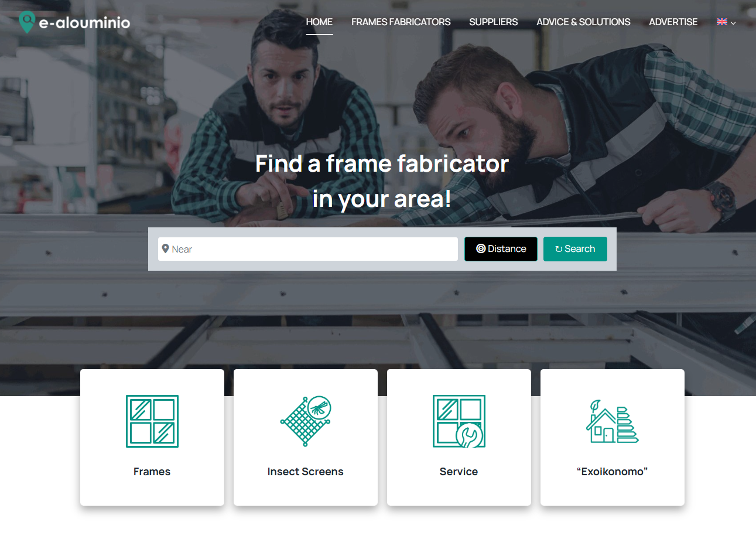756x535 pixels.
Task: Click the location pin icon in the Near field
Action: tap(166, 249)
